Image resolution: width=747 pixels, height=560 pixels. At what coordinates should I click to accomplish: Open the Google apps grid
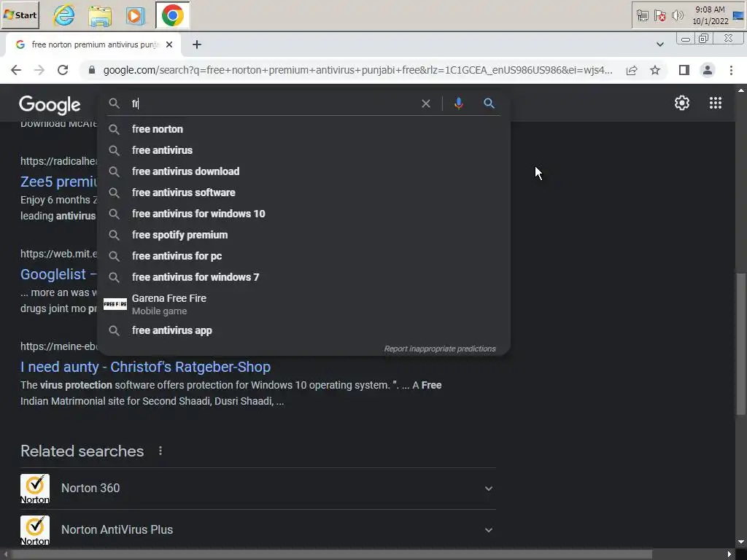click(715, 103)
